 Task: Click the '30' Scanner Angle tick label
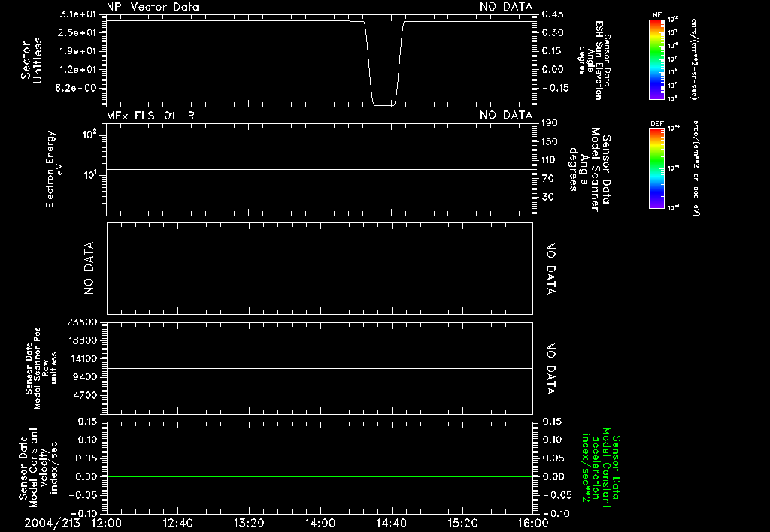(547, 197)
